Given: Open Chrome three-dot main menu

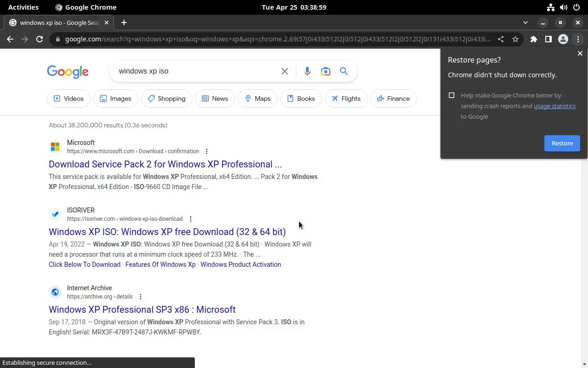Looking at the screenshot, I should [x=578, y=39].
